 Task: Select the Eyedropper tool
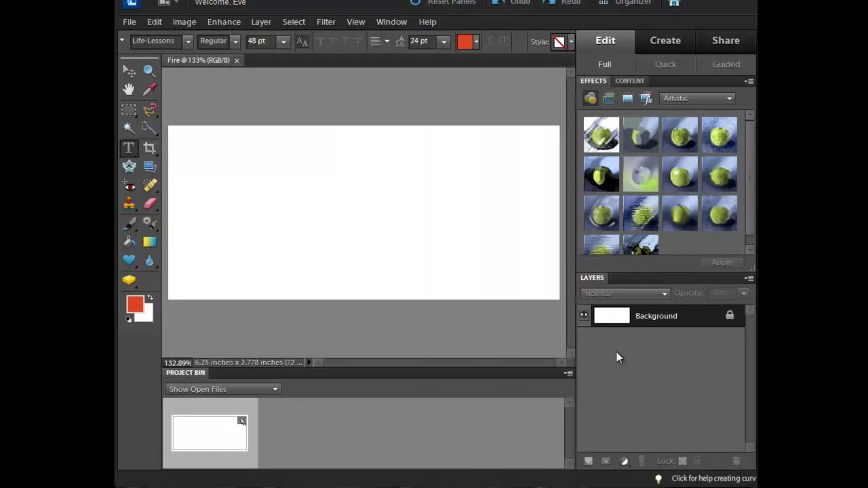coord(149,89)
